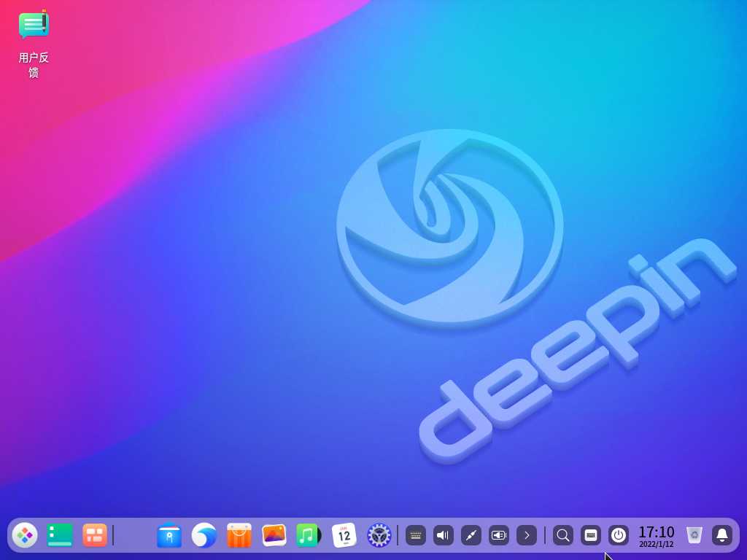Open the onscreen keyboard icon near power

591,536
